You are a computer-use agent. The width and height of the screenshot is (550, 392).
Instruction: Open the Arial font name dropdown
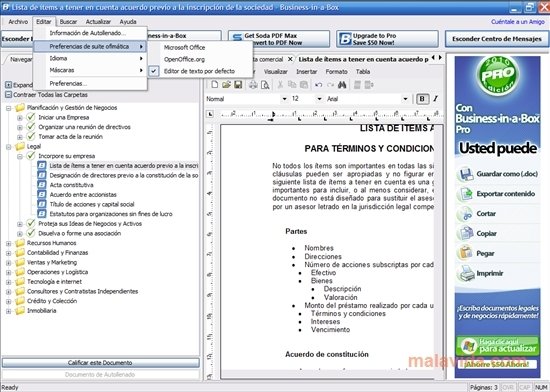point(406,99)
